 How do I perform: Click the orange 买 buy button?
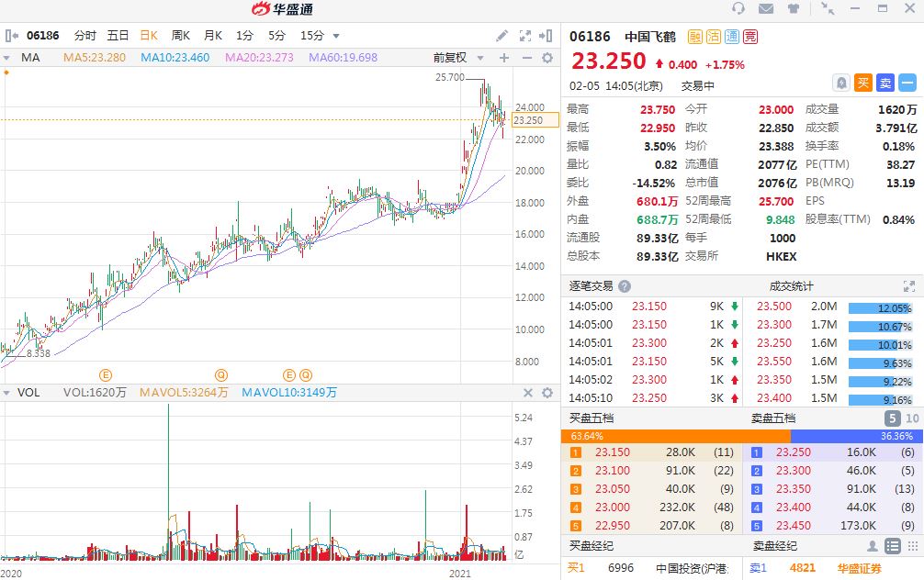point(863,83)
